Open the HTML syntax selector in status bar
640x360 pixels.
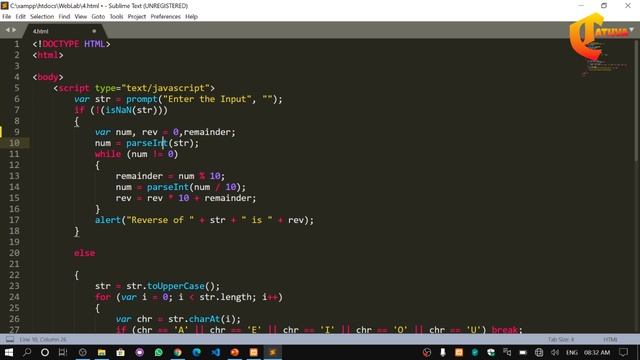click(610, 340)
